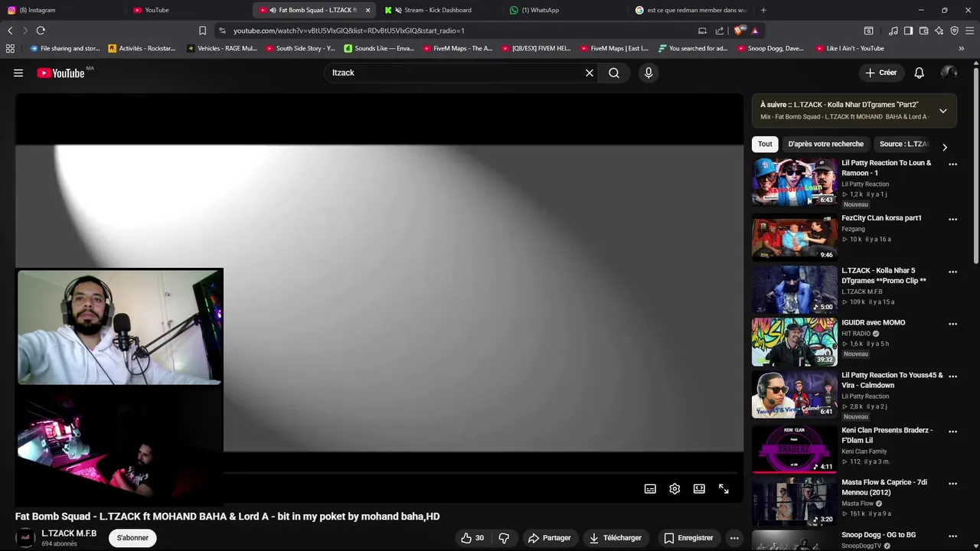
Task: Open a new browser tab
Action: (763, 10)
